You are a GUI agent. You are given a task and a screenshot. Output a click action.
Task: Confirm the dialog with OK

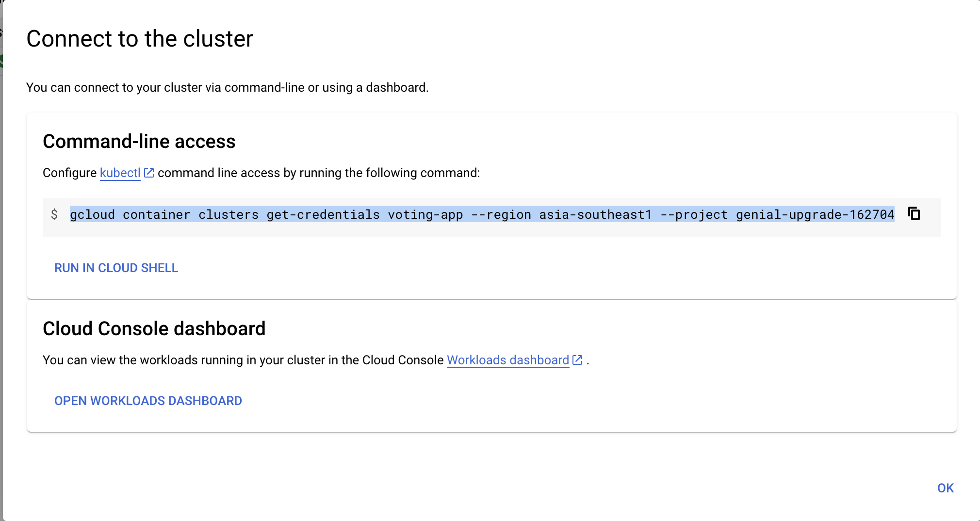click(946, 488)
